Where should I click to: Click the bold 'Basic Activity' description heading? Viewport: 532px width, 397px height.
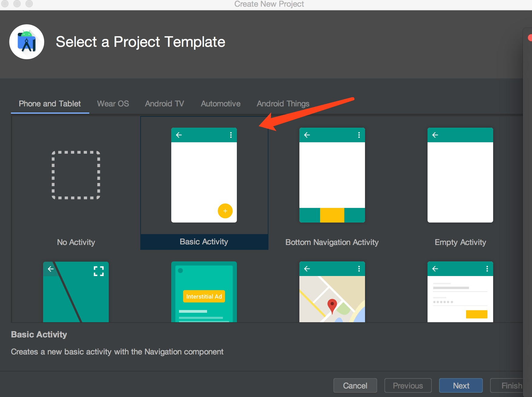(x=39, y=334)
